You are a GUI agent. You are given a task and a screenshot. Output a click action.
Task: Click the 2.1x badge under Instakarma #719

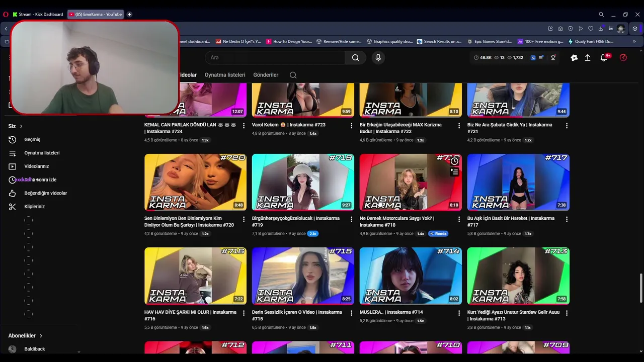point(312,234)
